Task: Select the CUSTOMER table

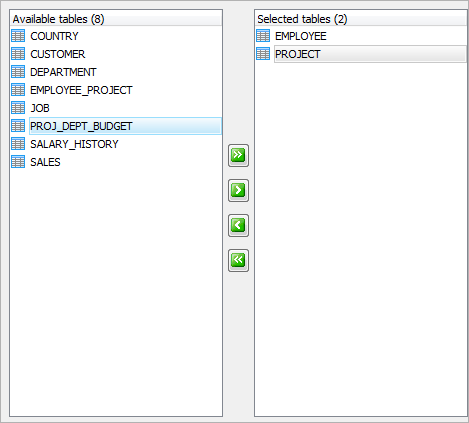Action: click(x=58, y=54)
